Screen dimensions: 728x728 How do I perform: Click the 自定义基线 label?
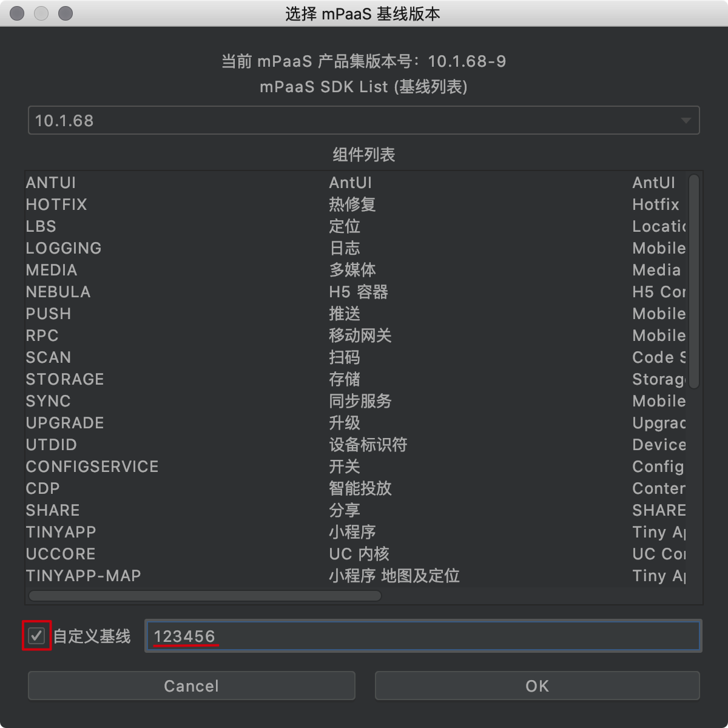click(x=92, y=636)
